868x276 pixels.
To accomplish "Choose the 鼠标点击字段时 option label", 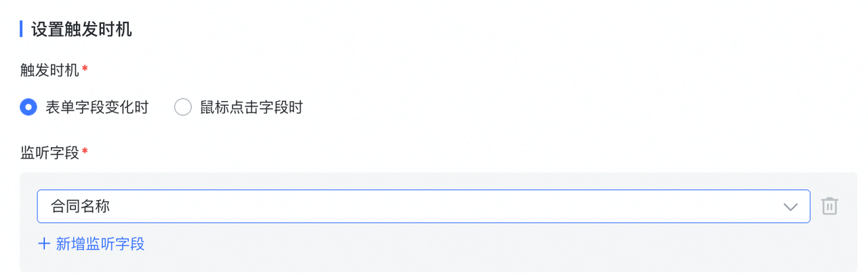I will pos(251,107).
